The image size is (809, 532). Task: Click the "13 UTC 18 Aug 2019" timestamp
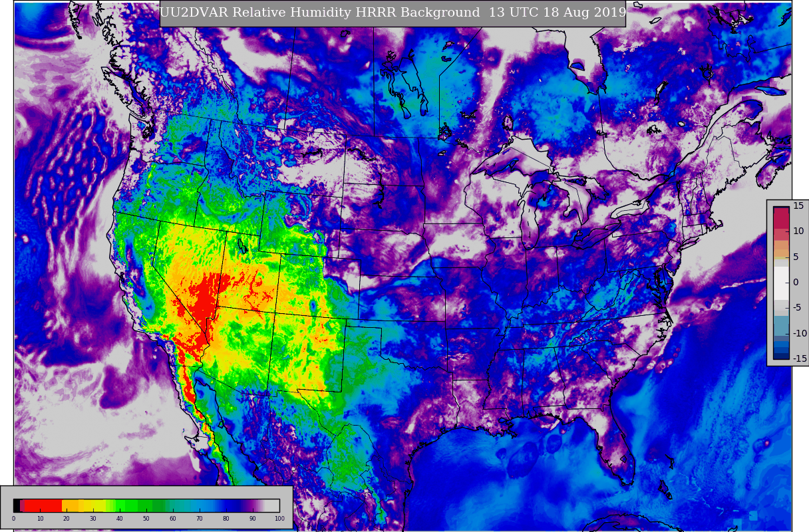pyautogui.click(x=558, y=13)
